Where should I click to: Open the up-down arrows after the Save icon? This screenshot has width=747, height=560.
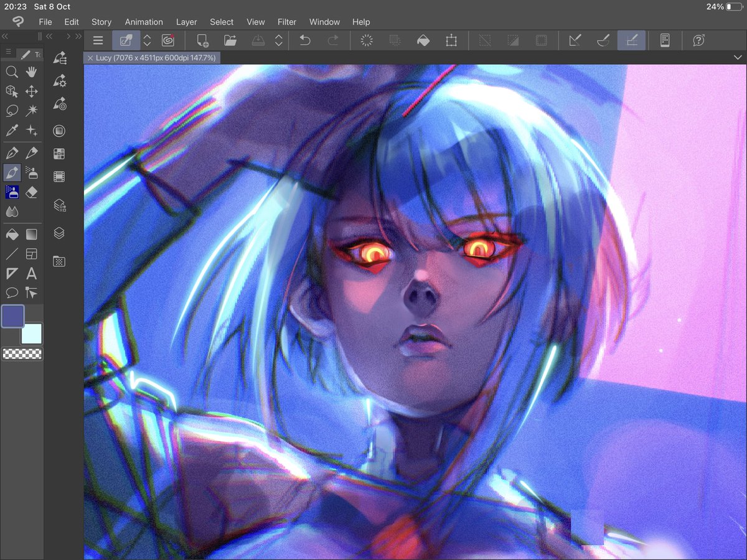coord(279,40)
